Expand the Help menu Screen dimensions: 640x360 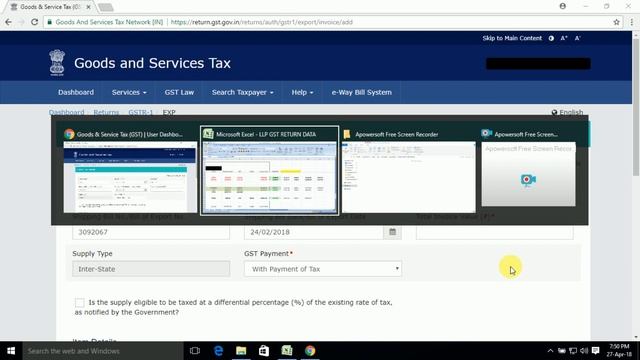tap(302, 92)
